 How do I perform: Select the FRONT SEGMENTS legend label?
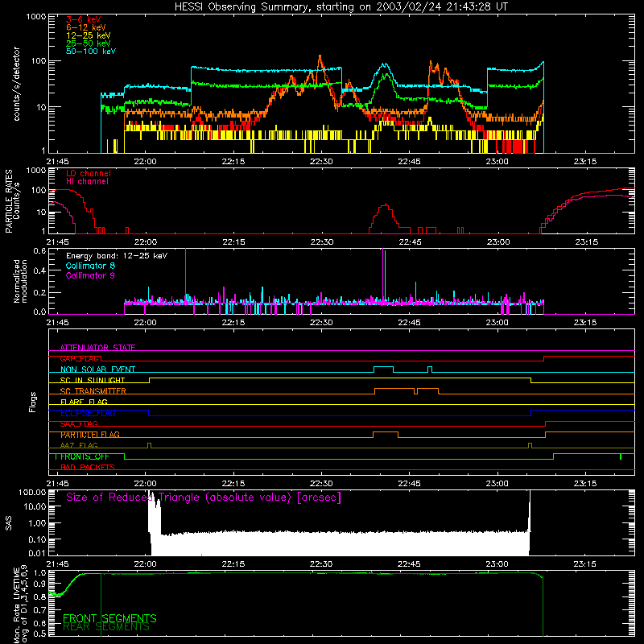tap(109, 618)
